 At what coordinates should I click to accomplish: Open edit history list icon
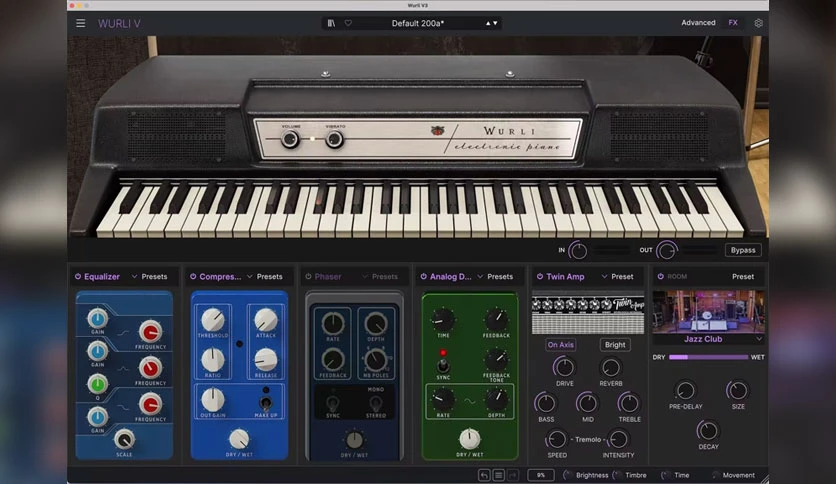coord(499,475)
